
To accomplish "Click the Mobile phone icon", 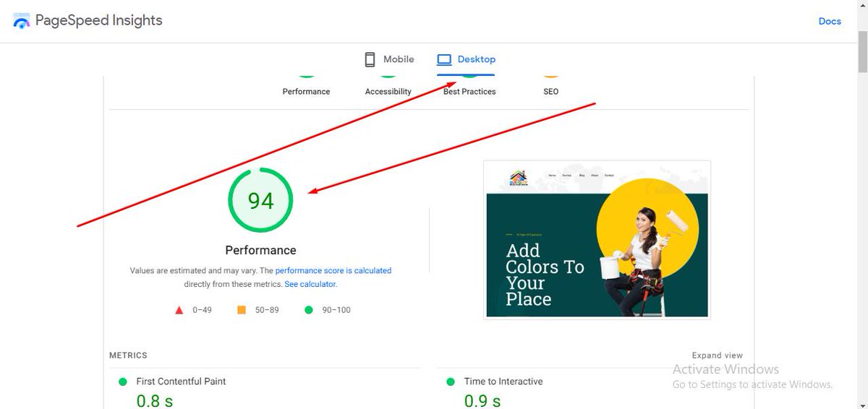I will 370,59.
